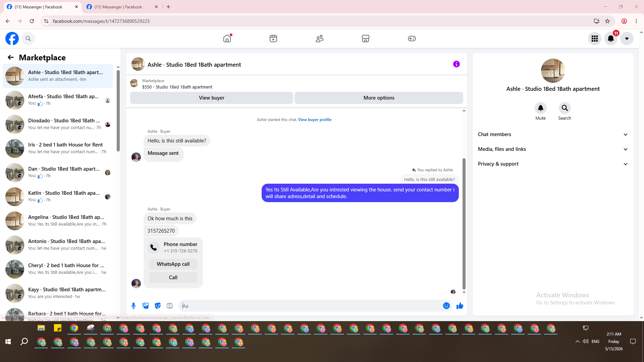Open the Facebook search icon
This screenshot has height=362, width=644.
click(x=28, y=39)
